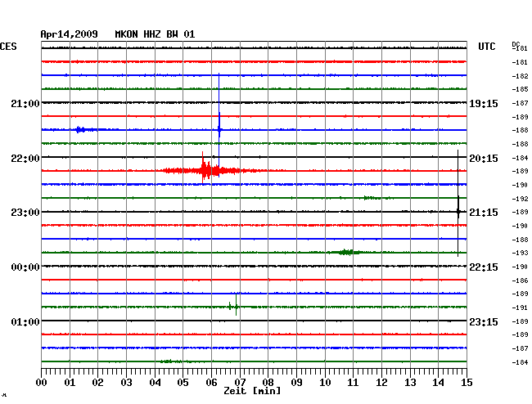
Task: Click the 01:00 time label
Action: click(25, 321)
